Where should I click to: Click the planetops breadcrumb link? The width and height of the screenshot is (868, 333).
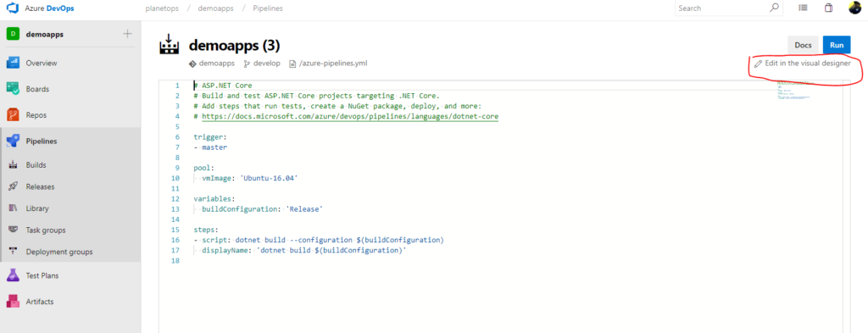click(x=162, y=8)
